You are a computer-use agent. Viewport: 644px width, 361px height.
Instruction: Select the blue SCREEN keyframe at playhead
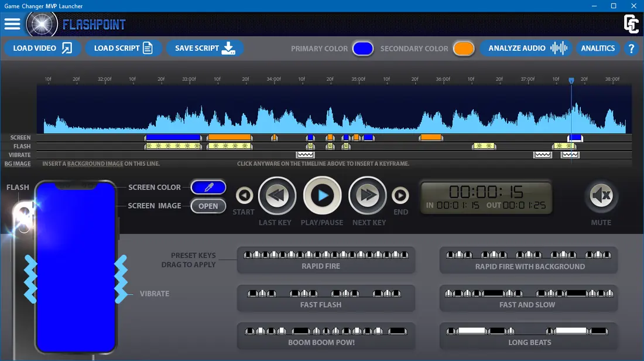tap(575, 138)
